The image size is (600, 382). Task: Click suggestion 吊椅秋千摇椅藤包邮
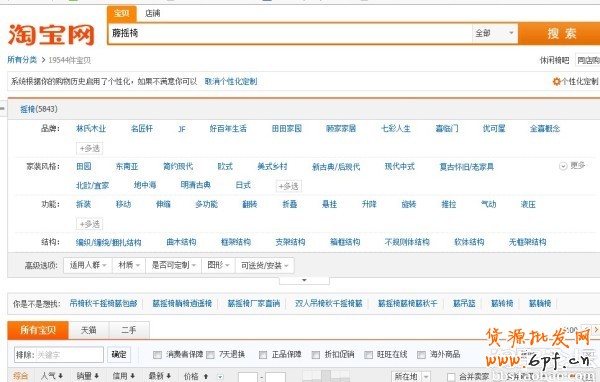point(103,304)
